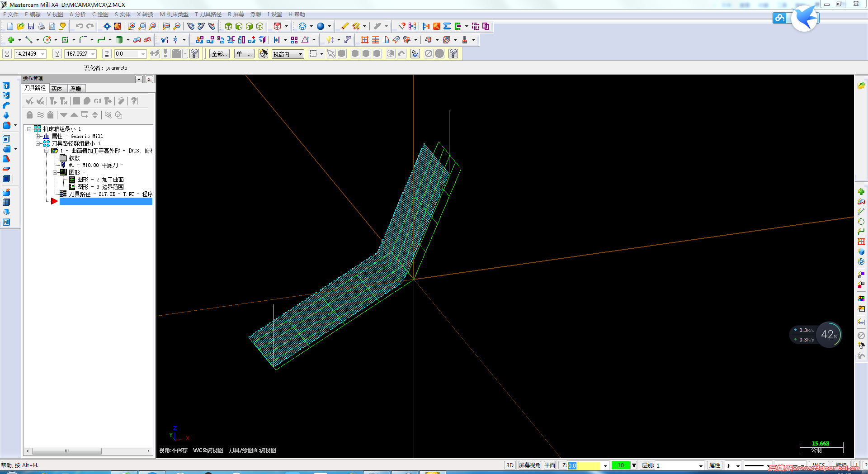Image resolution: width=868 pixels, height=474 pixels.
Task: Click the Undo arrow icon
Action: 80,26
